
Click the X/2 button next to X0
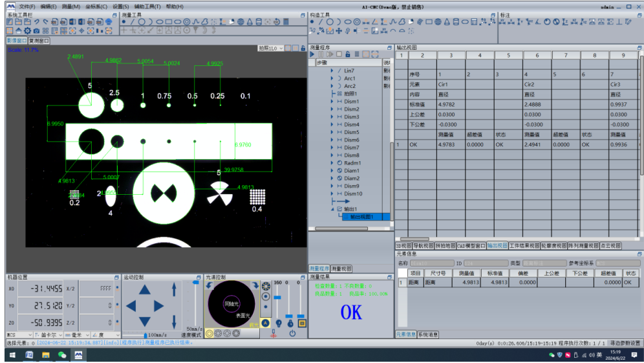point(70,289)
